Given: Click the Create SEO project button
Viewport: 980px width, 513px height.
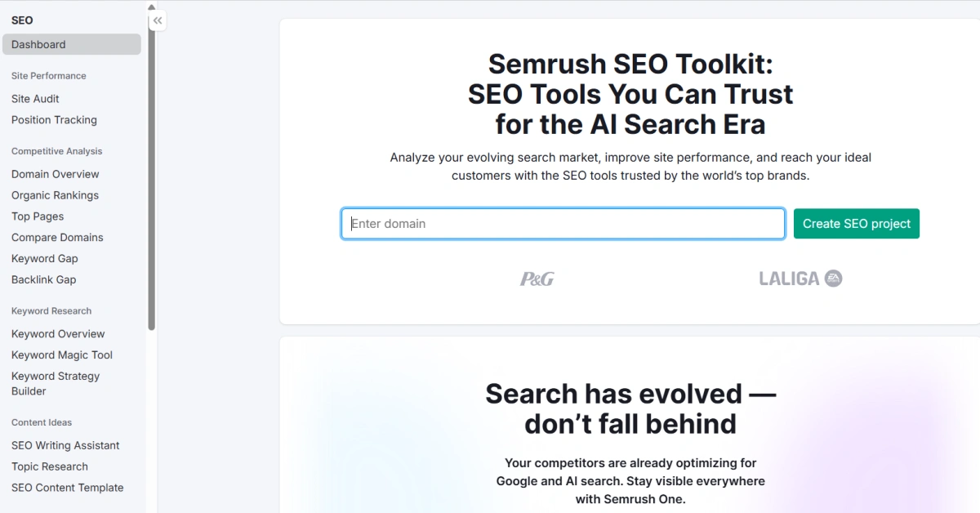Looking at the screenshot, I should [856, 223].
